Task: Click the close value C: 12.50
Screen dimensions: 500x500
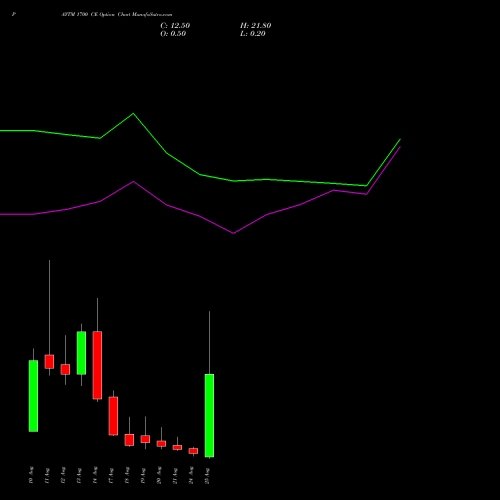Action: click(175, 26)
